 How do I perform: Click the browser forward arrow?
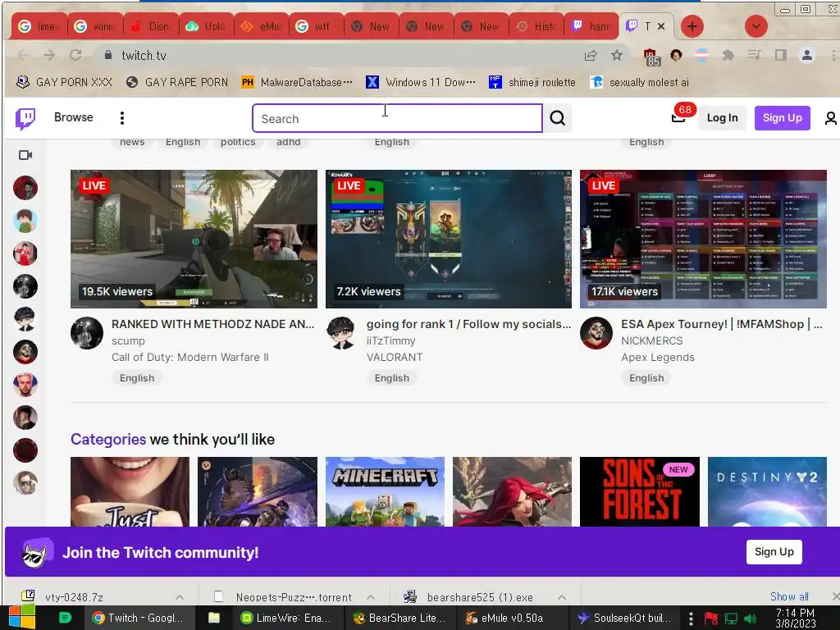pos(48,55)
